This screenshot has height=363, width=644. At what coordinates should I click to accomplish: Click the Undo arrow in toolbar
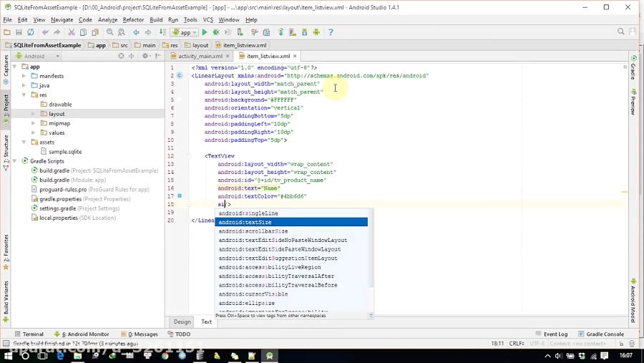[45, 32]
